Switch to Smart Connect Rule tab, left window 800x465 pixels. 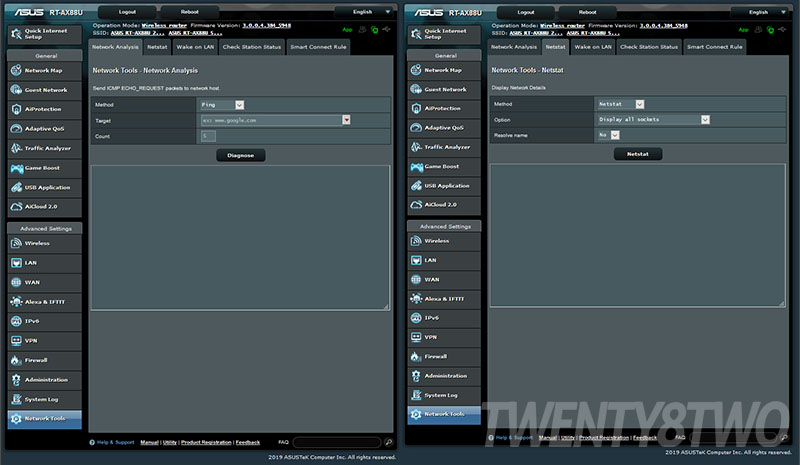(318, 47)
